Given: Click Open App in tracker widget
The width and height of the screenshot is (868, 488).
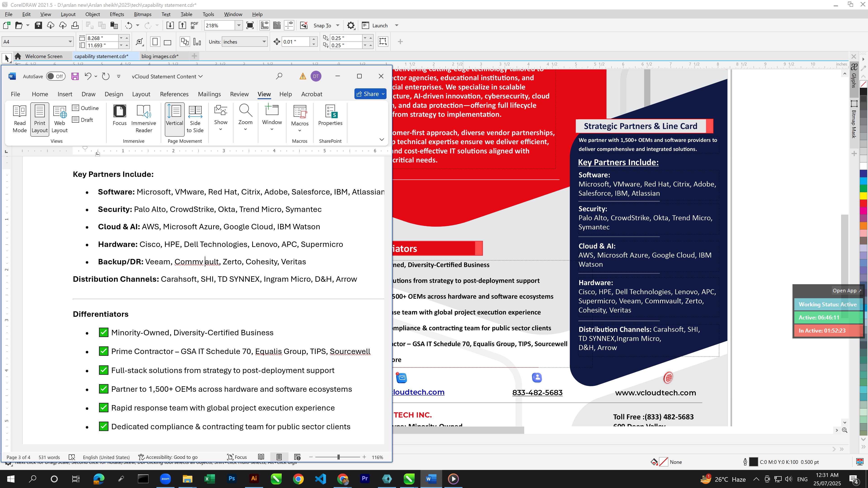Looking at the screenshot, I should (847, 291).
